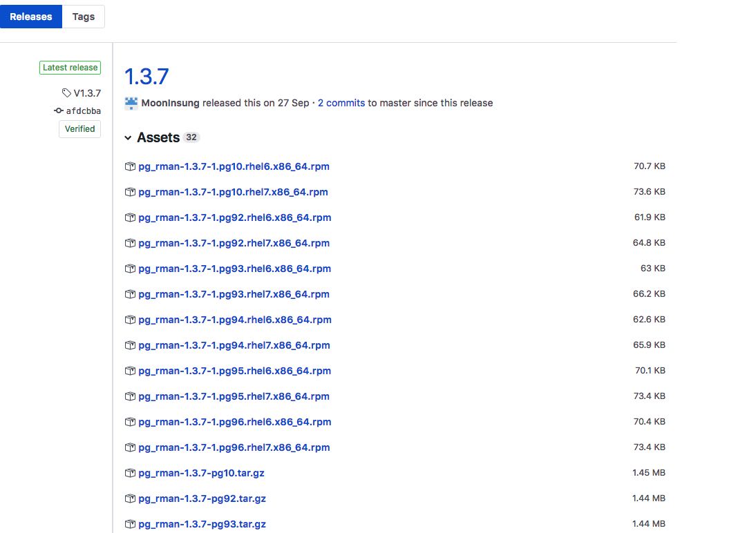Download pg_rman-1.3.7-1.pg93.rhel6.x86_64.rpm

coord(235,269)
